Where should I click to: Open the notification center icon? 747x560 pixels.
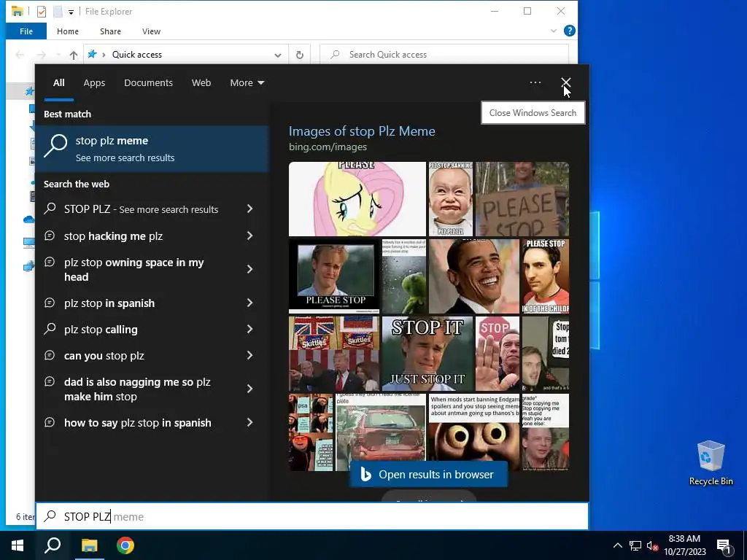click(x=724, y=545)
